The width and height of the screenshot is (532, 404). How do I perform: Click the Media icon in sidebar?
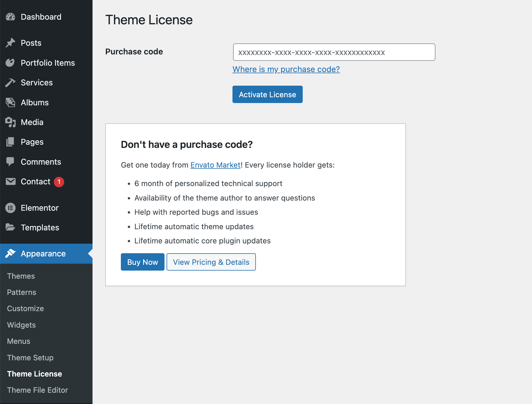(10, 122)
